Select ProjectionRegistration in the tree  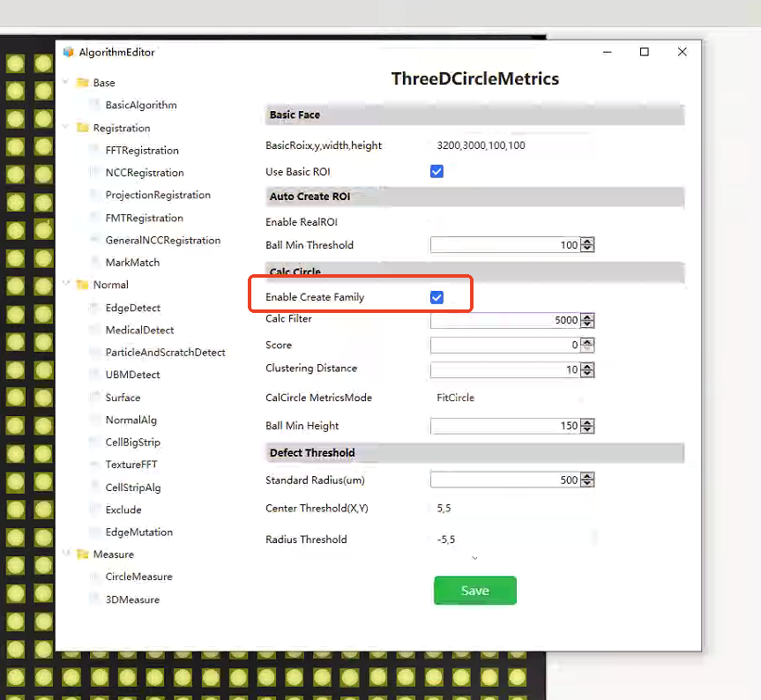pyautogui.click(x=158, y=195)
